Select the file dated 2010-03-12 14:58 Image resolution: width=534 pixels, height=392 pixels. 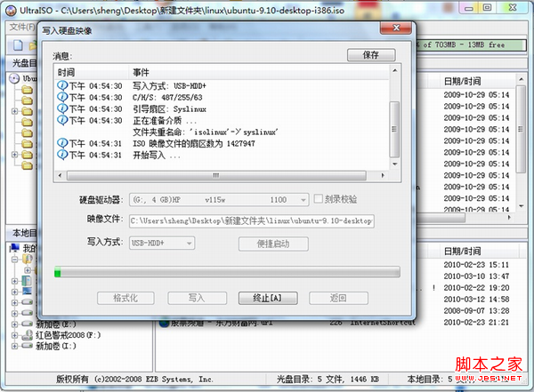tap(476, 300)
